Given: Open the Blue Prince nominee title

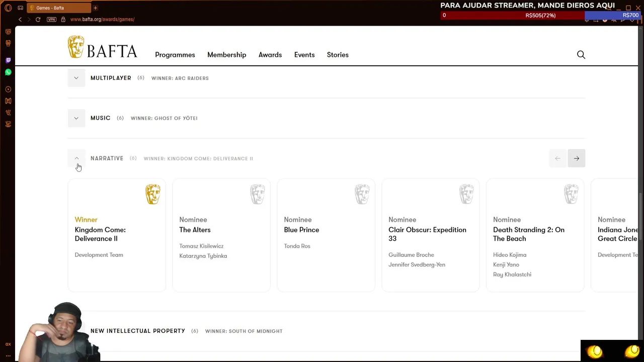Looking at the screenshot, I should click(301, 230).
